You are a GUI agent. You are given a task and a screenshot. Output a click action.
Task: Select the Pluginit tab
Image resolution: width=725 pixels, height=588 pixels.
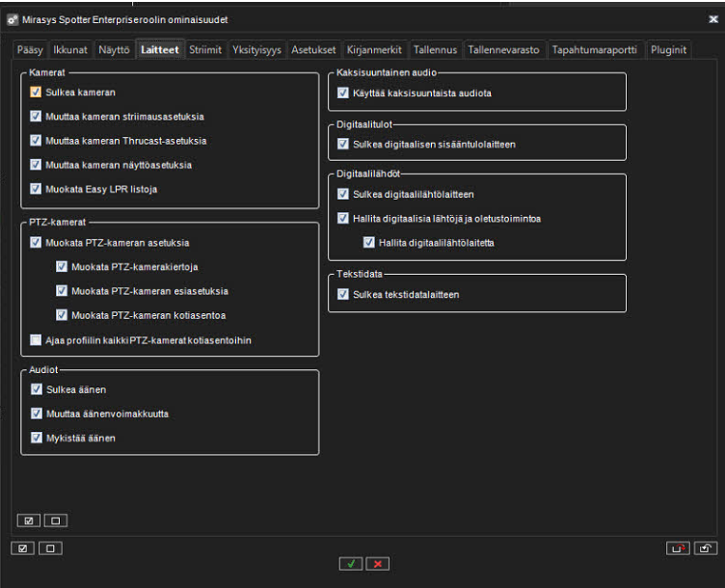pos(668,48)
